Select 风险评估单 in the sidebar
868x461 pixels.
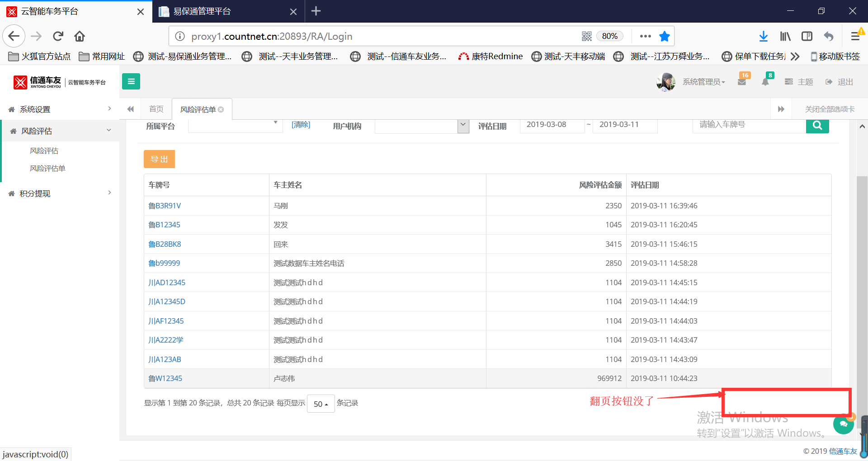[x=47, y=168]
